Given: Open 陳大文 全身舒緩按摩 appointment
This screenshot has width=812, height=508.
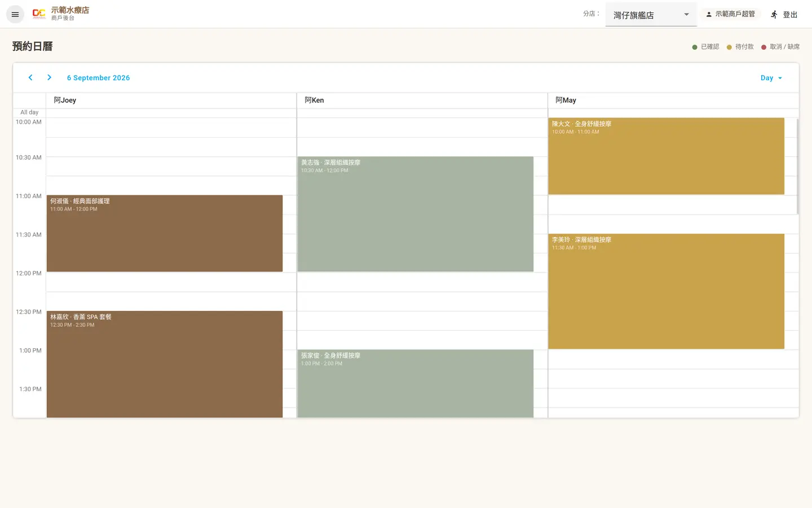Looking at the screenshot, I should (x=667, y=156).
